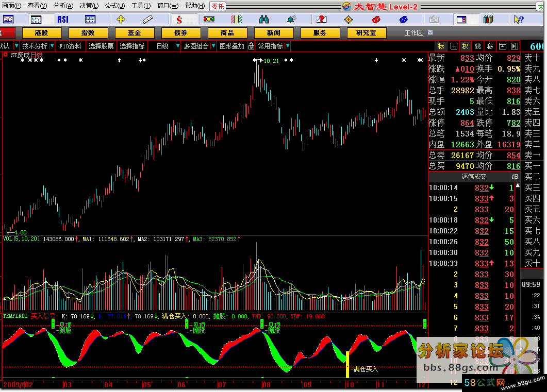Click the skip-to-end arrow icon
This screenshot has width=547, height=392.
tap(515, 46)
